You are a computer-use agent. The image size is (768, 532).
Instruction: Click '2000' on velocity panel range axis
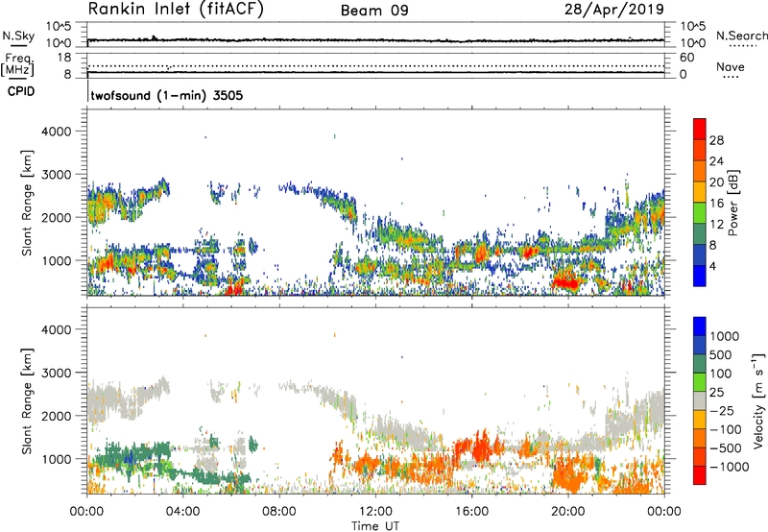(x=56, y=416)
